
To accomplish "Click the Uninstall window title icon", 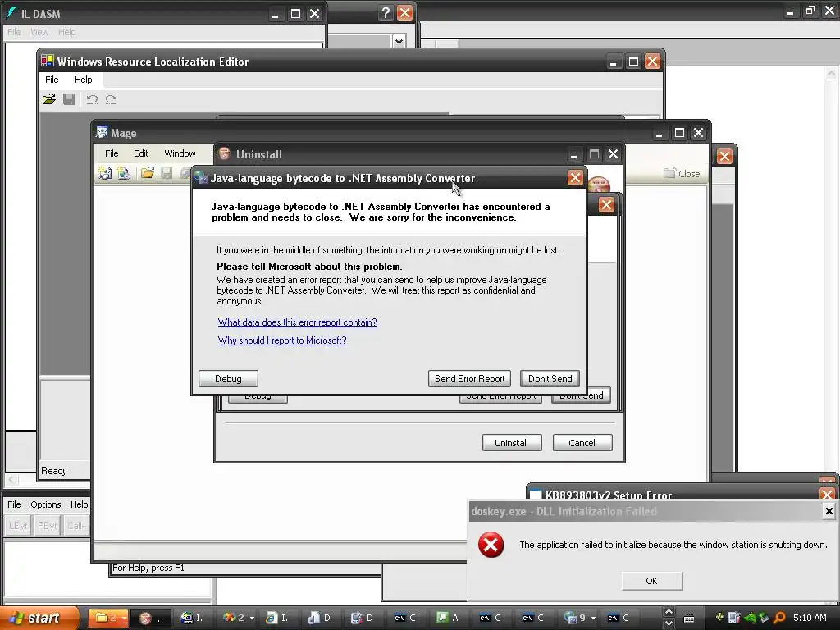I will pos(225,153).
